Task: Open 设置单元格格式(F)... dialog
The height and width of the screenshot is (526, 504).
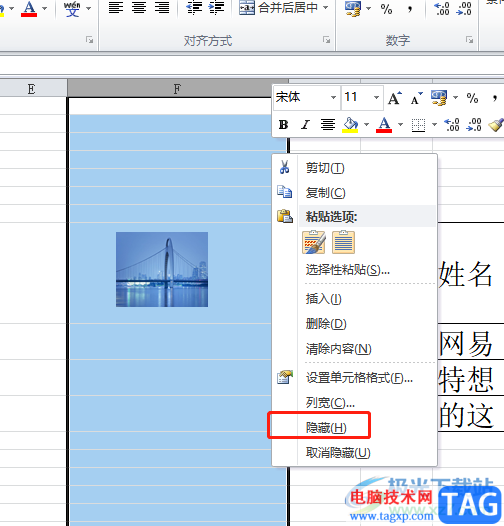Action: pyautogui.click(x=354, y=378)
